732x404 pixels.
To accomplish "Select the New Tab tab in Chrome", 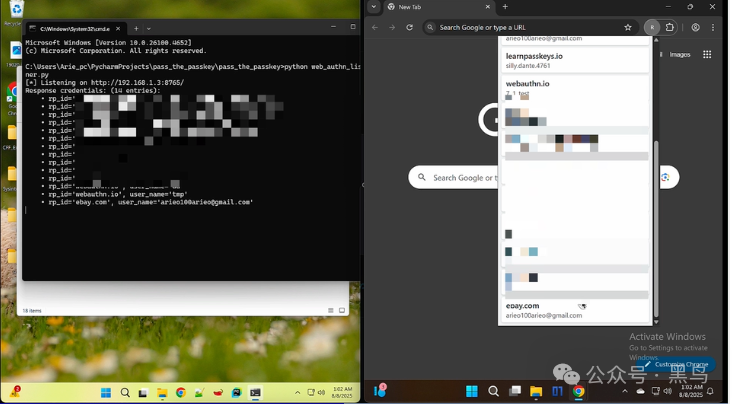I will (x=439, y=7).
